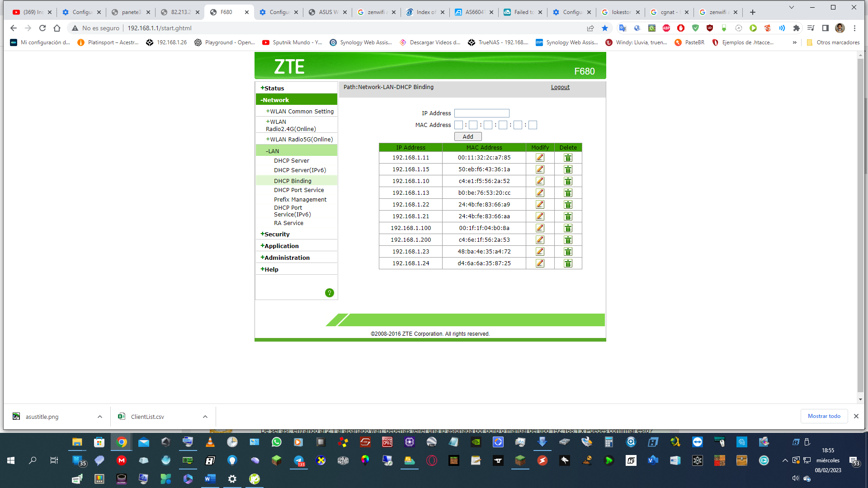Click Mostrar todo in downloads bar
Viewport: 868px width, 488px height.
coord(824,416)
